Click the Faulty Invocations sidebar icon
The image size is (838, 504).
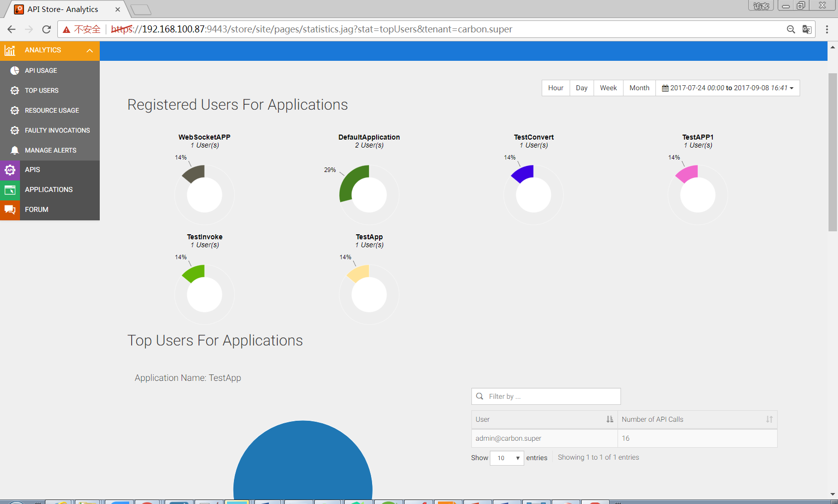point(15,130)
